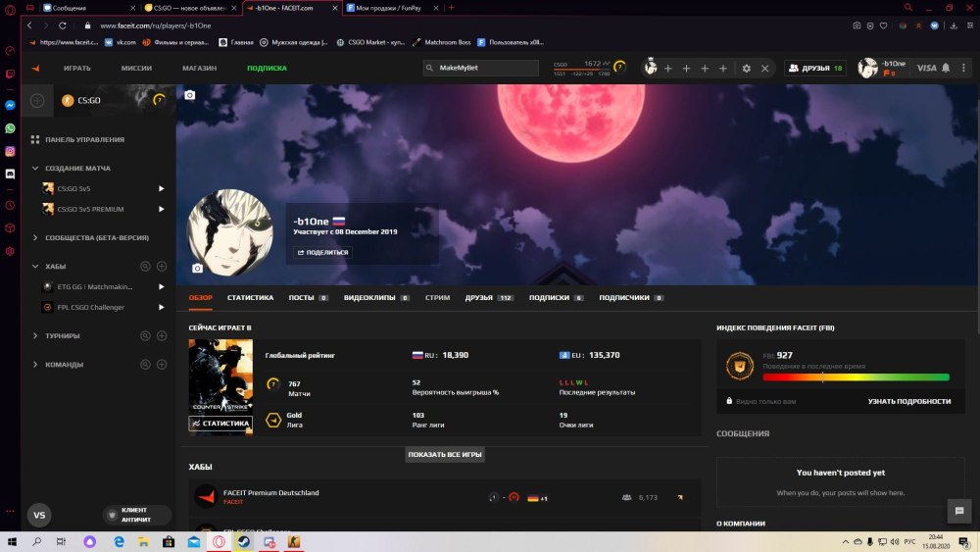Click the FACEIT logo in the navigation bar
The image size is (980, 552).
click(x=35, y=68)
